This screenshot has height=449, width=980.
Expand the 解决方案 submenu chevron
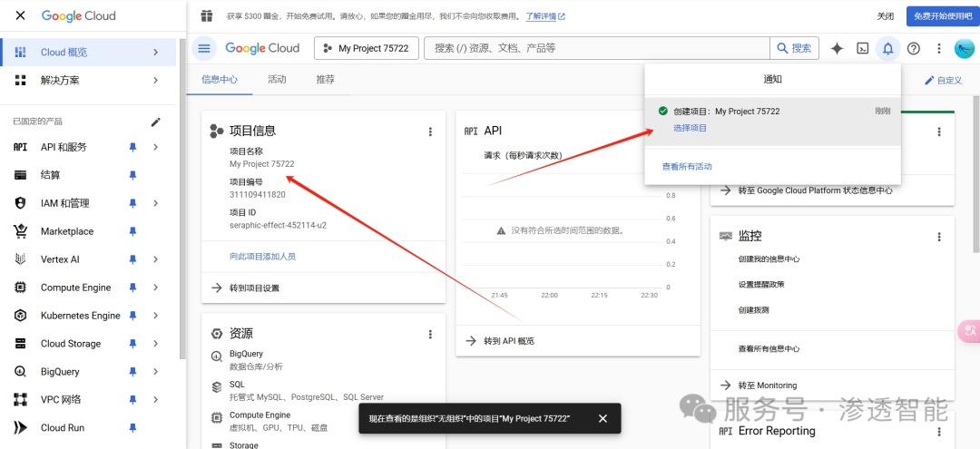[x=156, y=81]
